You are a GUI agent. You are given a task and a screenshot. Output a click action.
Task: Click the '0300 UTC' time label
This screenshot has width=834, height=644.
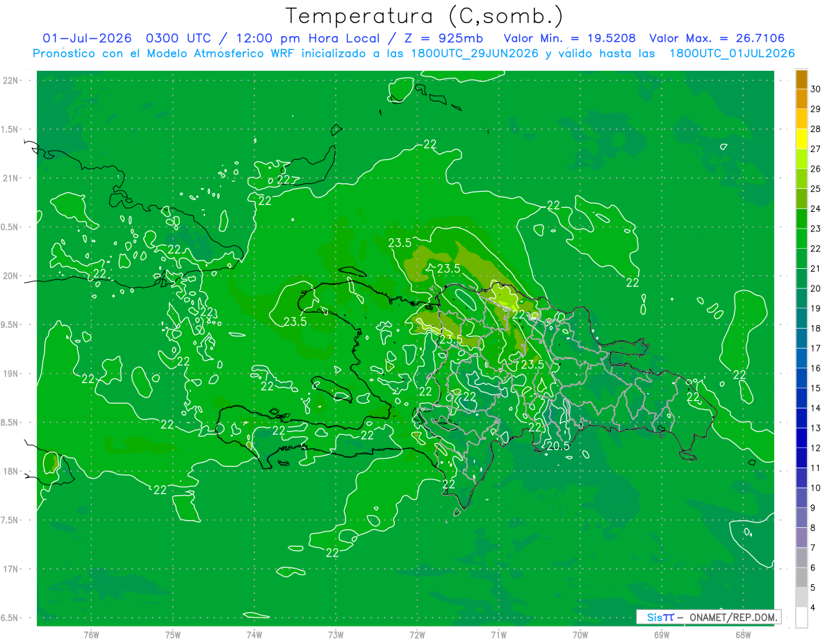click(x=177, y=38)
